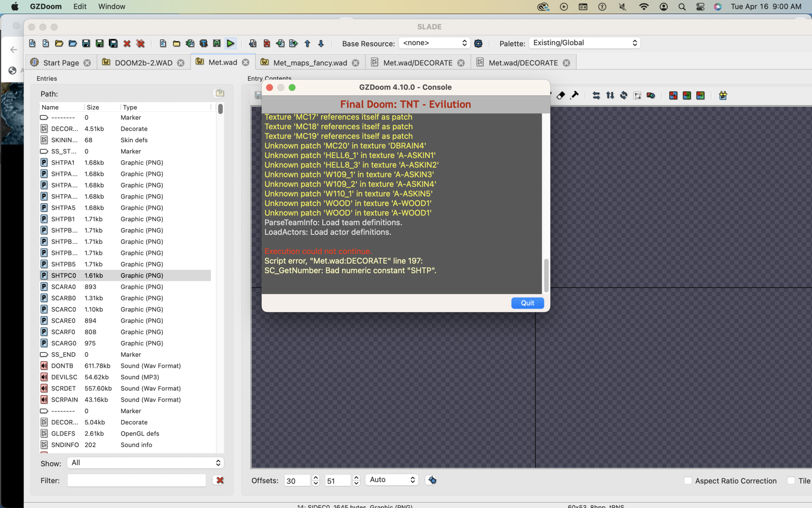Image resolution: width=812 pixels, height=508 pixels.
Task: Open the Window menu in menu bar
Action: [112, 6]
